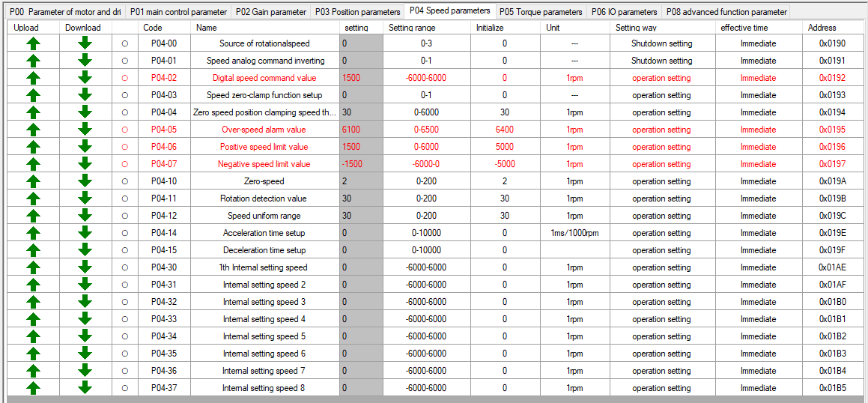Click the upload arrow for P04-00
868x403 pixels.
point(33,43)
